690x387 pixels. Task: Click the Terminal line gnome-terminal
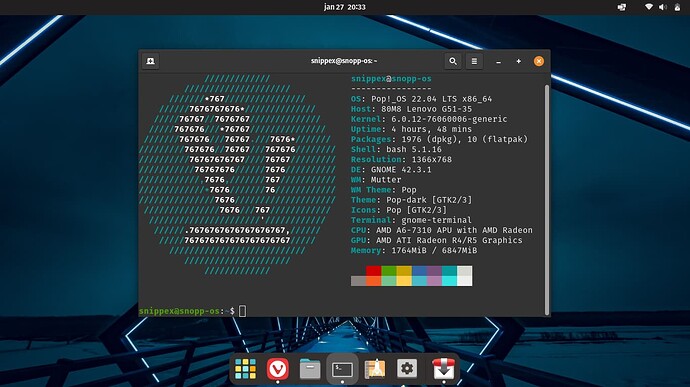(x=411, y=221)
